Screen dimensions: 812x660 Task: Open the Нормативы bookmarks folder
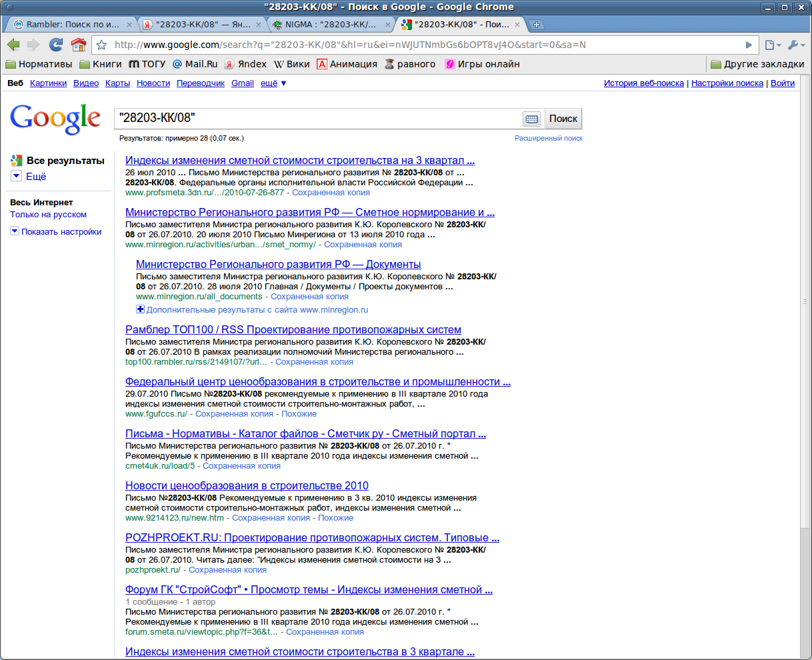coord(39,64)
